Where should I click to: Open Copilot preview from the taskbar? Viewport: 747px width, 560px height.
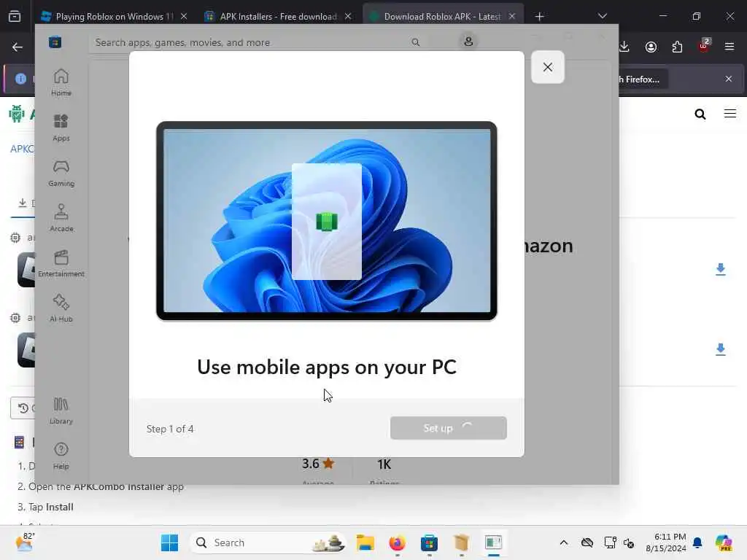pos(724,542)
